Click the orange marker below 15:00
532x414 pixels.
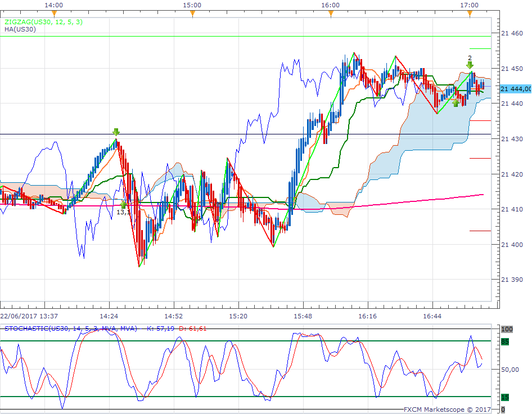tap(192, 13)
